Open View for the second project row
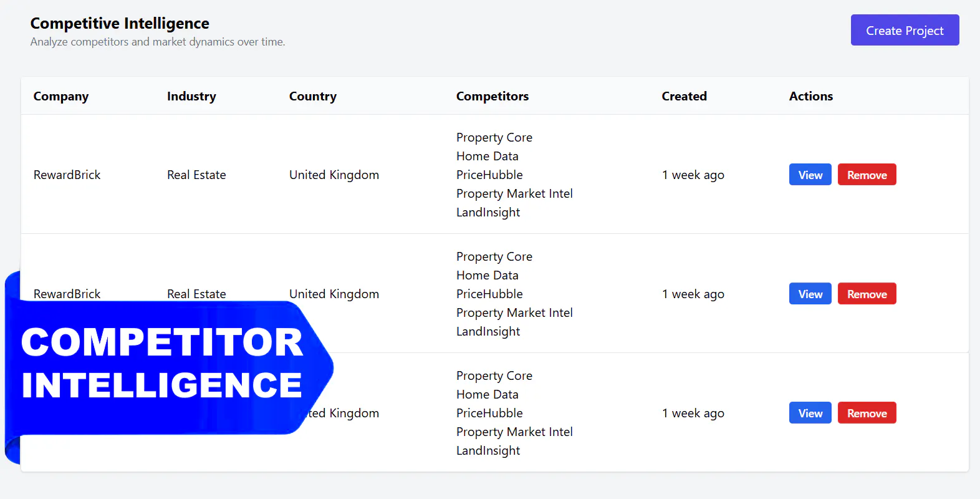The height and width of the screenshot is (499, 980). (810, 294)
